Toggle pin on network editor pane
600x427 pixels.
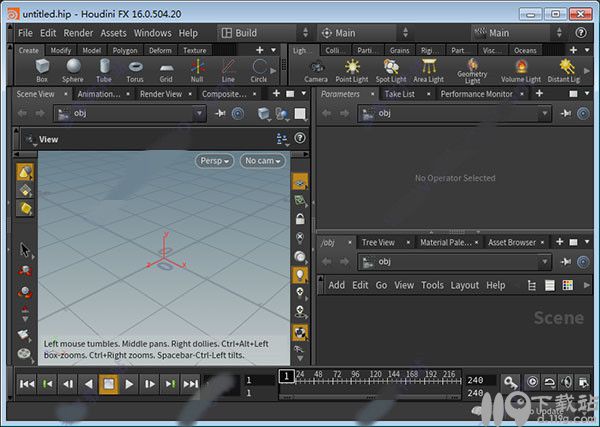click(x=566, y=262)
